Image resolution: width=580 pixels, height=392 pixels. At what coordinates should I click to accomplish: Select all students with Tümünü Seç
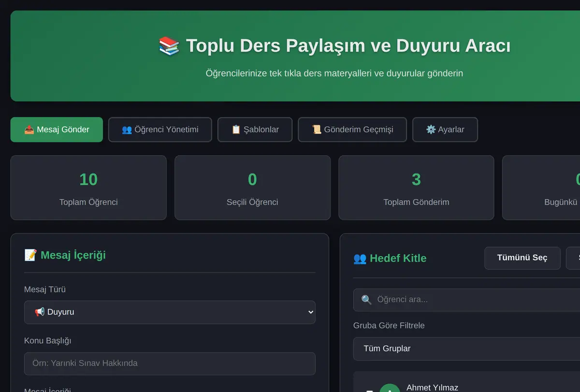[522, 258]
